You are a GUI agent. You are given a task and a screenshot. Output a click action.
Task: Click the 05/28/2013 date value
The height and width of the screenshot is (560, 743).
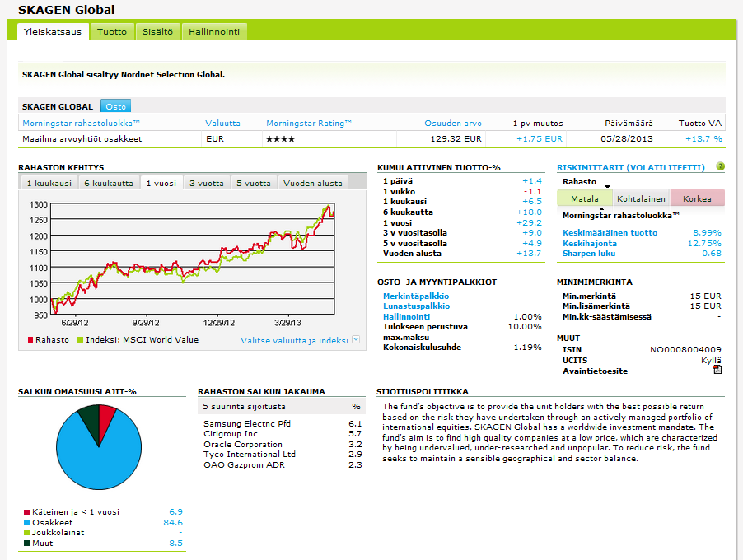pyautogui.click(x=626, y=139)
